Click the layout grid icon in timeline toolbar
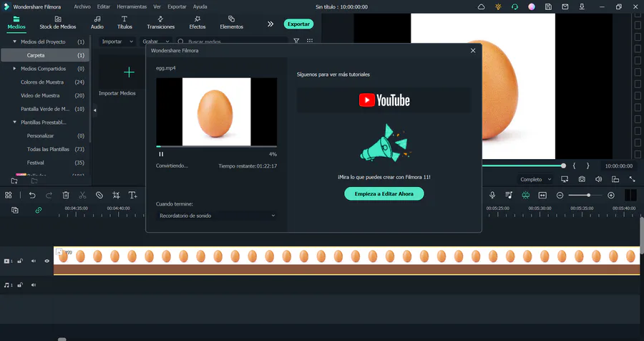Screen dimensions: 644x341 8,196
